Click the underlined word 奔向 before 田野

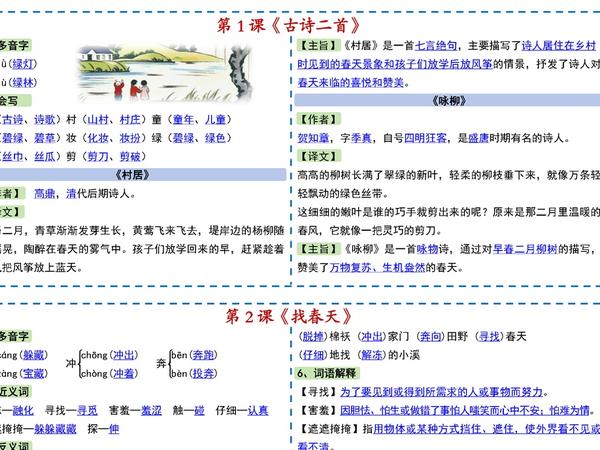pos(431,336)
